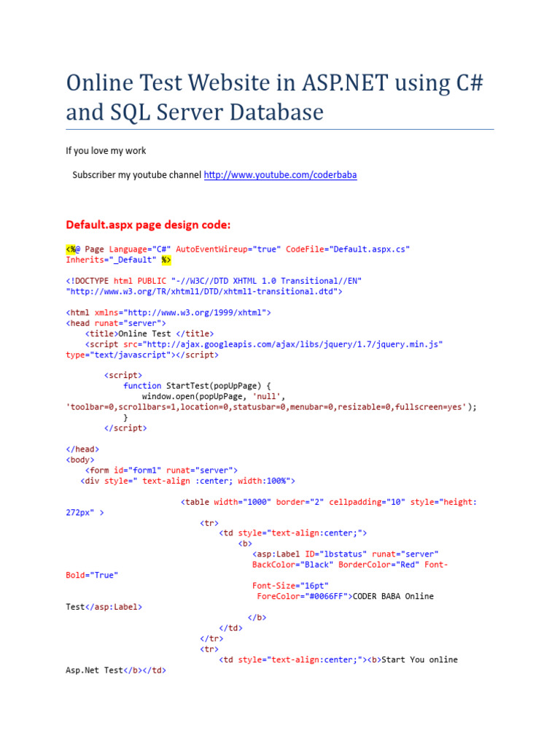Click 'function StartTest(popUpPage) {' line
Image resolution: width=560 pixels, height=747 pixels.
(197, 385)
